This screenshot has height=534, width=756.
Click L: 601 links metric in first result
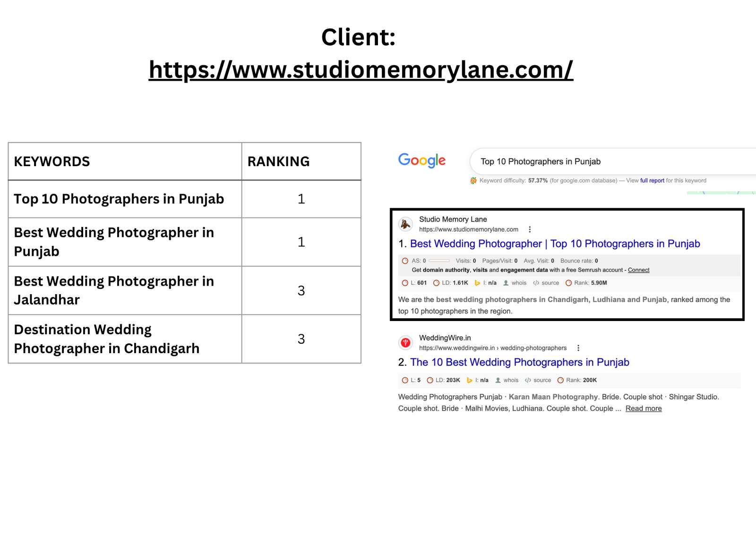[x=414, y=283]
